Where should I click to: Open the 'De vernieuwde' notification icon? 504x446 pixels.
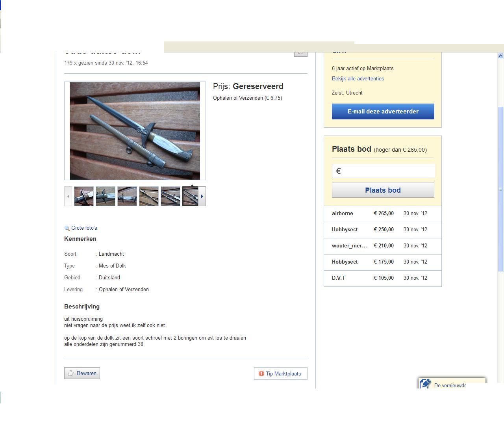(x=425, y=384)
